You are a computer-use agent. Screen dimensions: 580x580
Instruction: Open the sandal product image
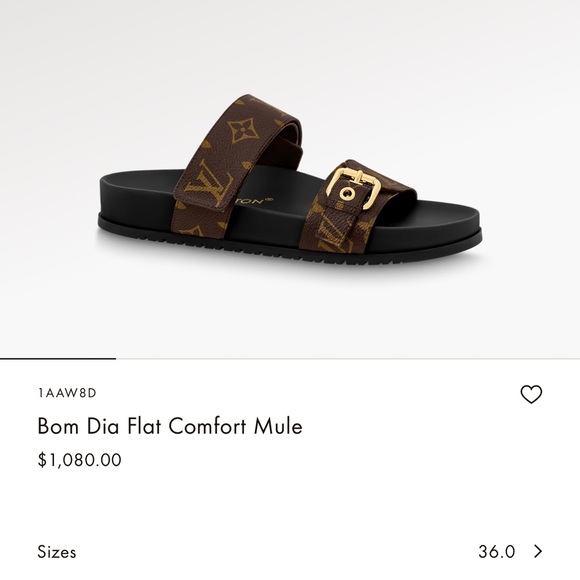pos(290,179)
